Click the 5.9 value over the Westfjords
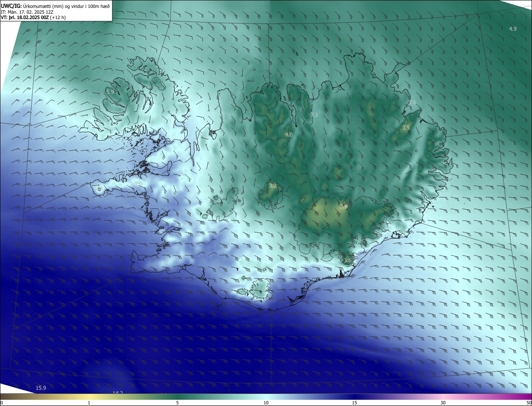The height and width of the screenshot is (406, 532). [x=110, y=91]
